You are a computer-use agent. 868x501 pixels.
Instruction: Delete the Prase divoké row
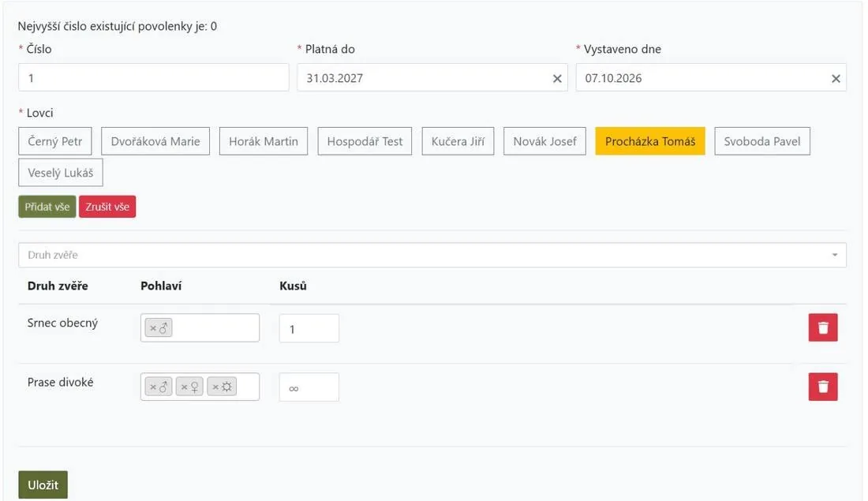tap(822, 387)
